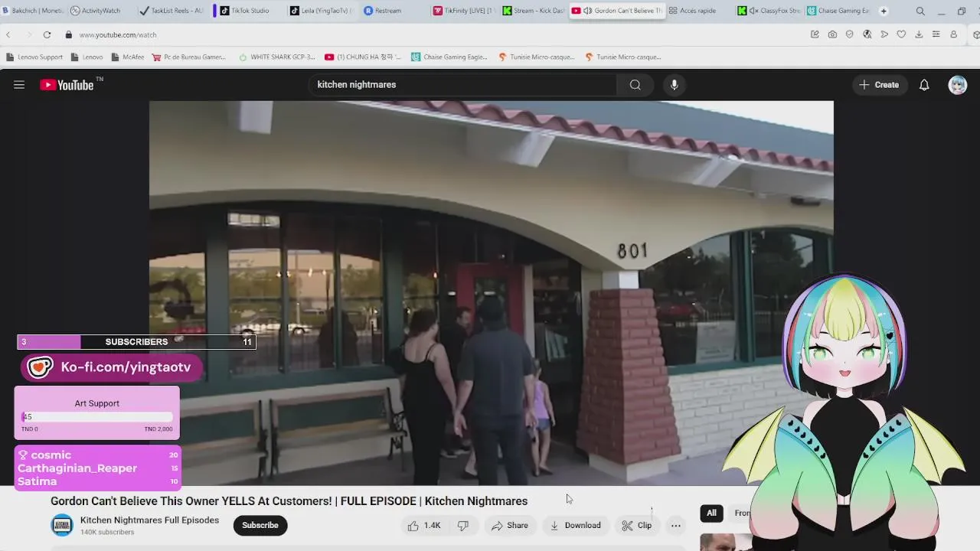Open the Create button on YouTube
Image resolution: width=980 pixels, height=551 pixels.
(x=879, y=85)
